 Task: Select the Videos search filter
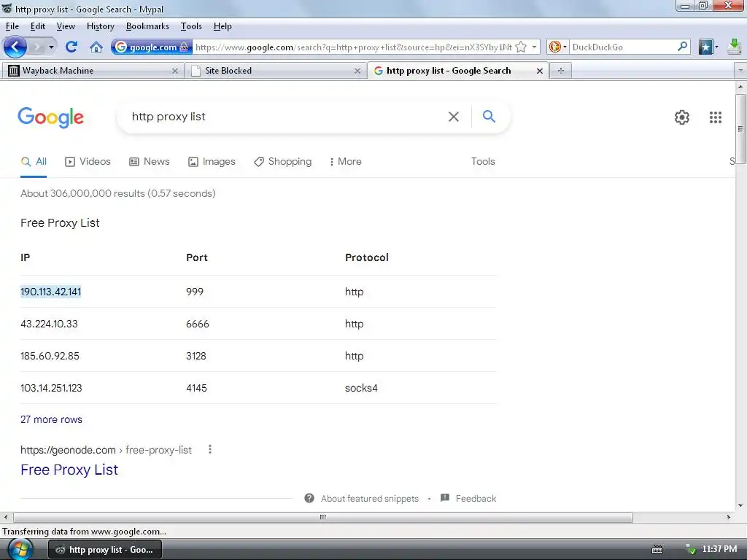[x=88, y=161]
